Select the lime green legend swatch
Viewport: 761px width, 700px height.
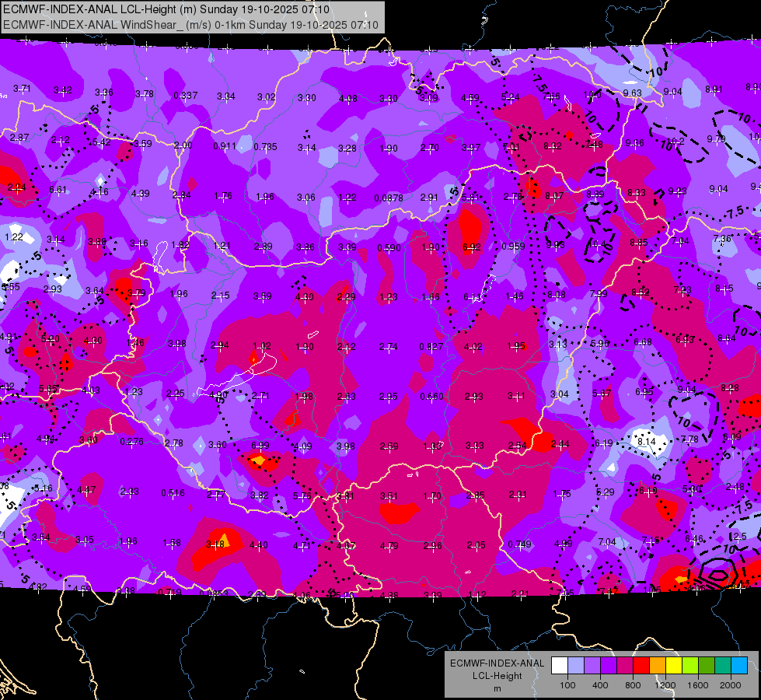pos(690,666)
